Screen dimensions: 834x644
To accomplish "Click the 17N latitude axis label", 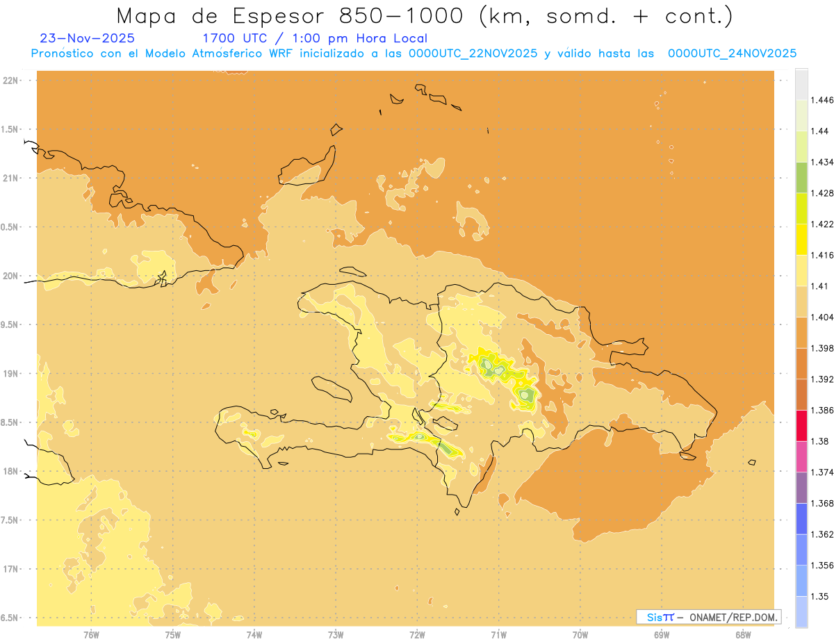I will point(11,569).
